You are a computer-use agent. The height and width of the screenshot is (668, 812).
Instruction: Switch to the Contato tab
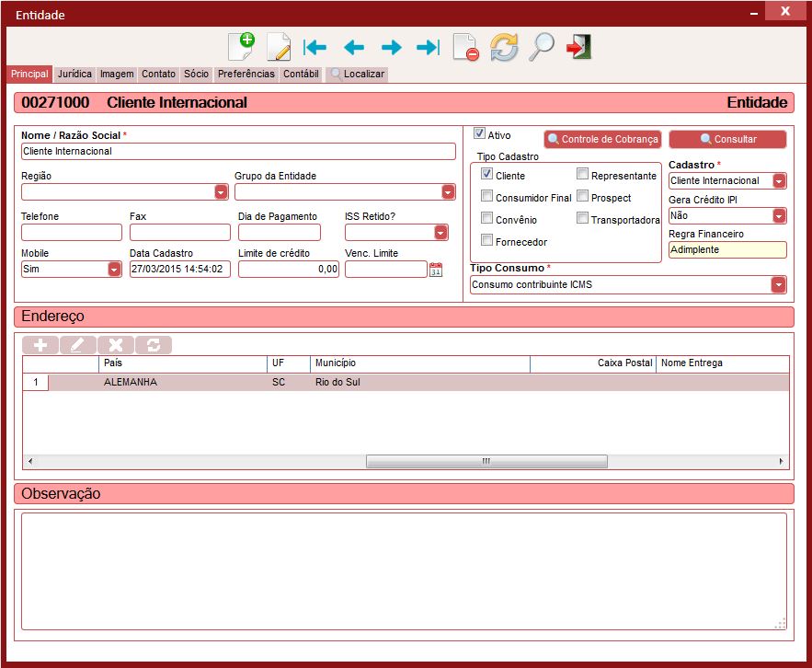point(158,75)
